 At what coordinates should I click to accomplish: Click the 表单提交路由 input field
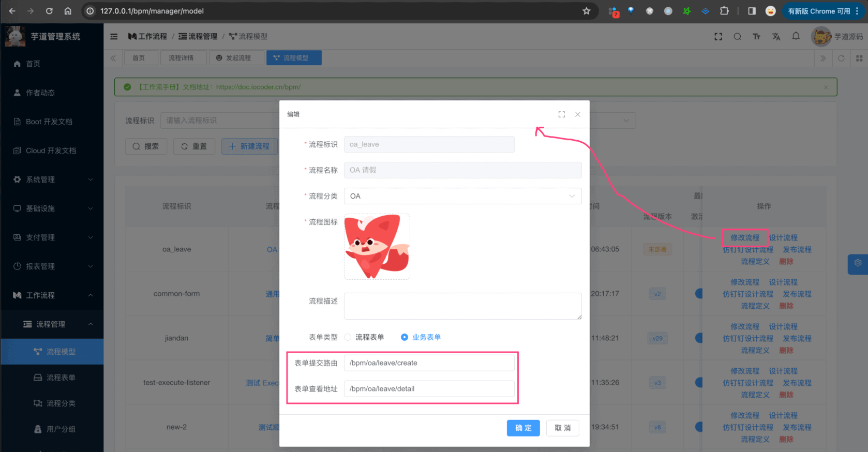429,363
